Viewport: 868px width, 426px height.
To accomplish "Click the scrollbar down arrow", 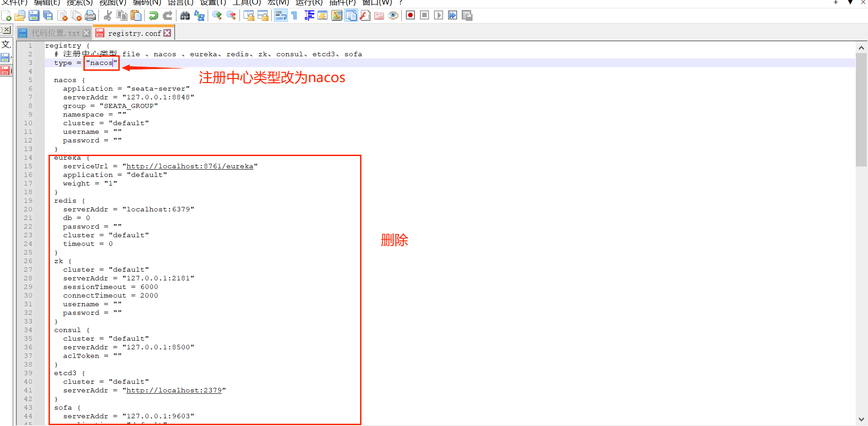I will 861,419.
